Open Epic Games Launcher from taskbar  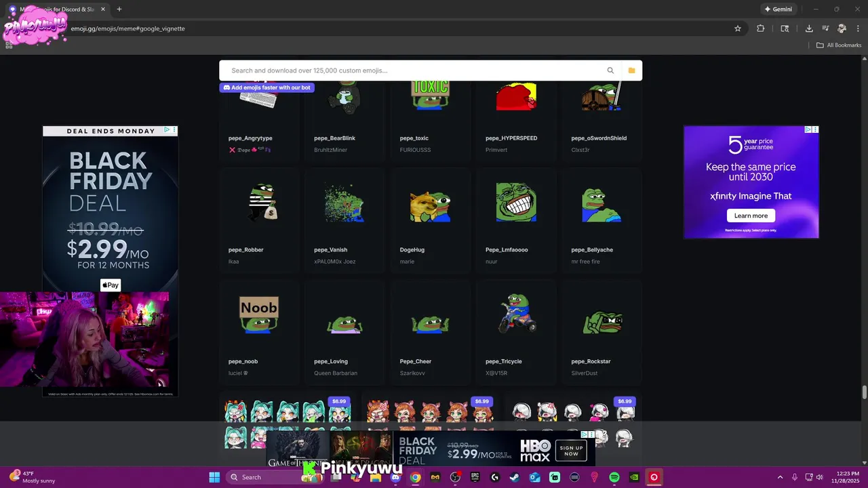pos(475,477)
